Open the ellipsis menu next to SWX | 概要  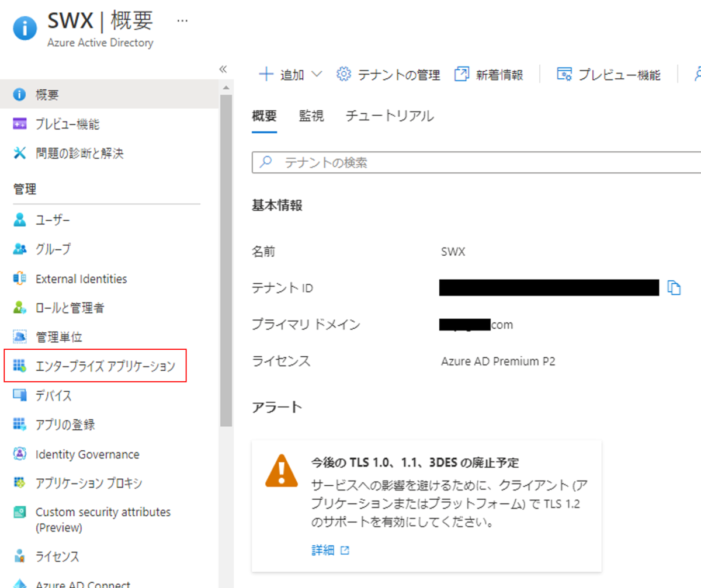pos(182,20)
